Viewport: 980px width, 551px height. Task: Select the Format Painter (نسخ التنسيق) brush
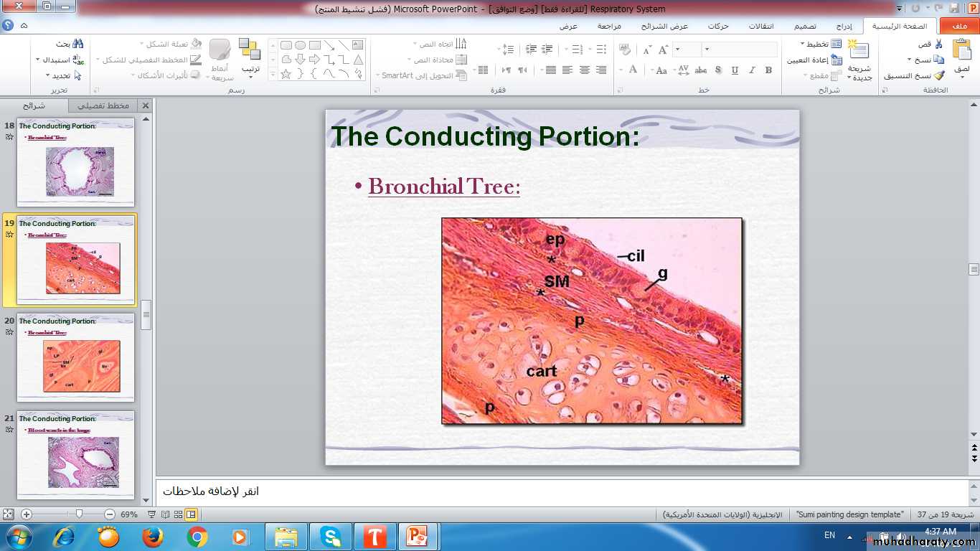pos(938,75)
